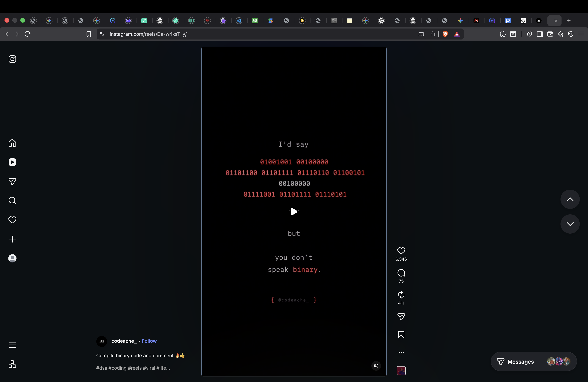The height and width of the screenshot is (382, 588).
Task: Open a new browser tab
Action: tap(568, 21)
